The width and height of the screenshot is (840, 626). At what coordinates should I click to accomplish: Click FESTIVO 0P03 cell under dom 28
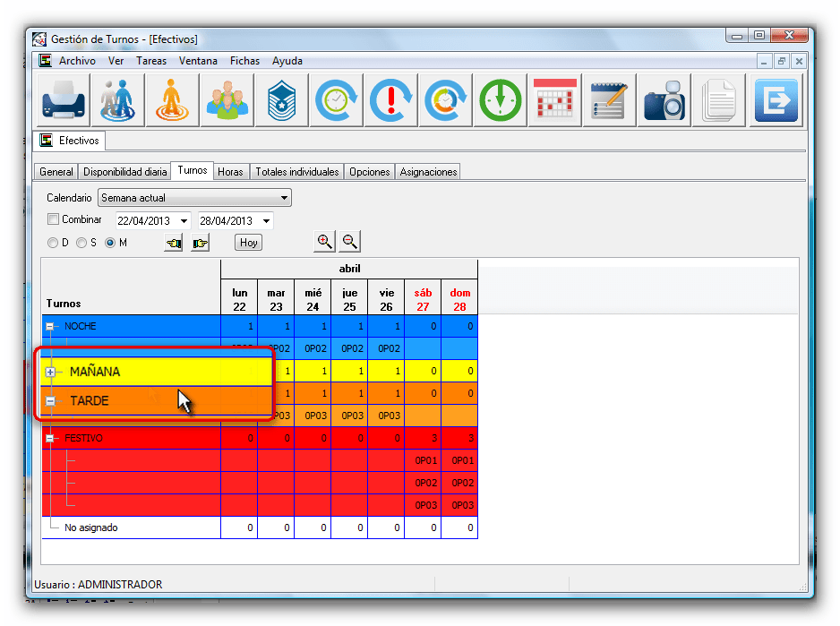pos(459,505)
